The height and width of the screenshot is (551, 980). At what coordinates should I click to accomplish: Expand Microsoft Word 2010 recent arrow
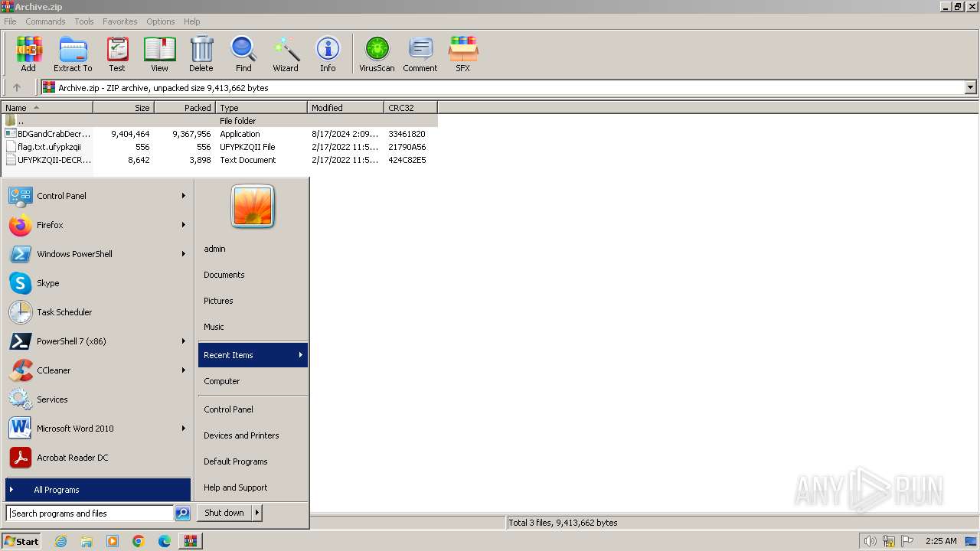184,429
